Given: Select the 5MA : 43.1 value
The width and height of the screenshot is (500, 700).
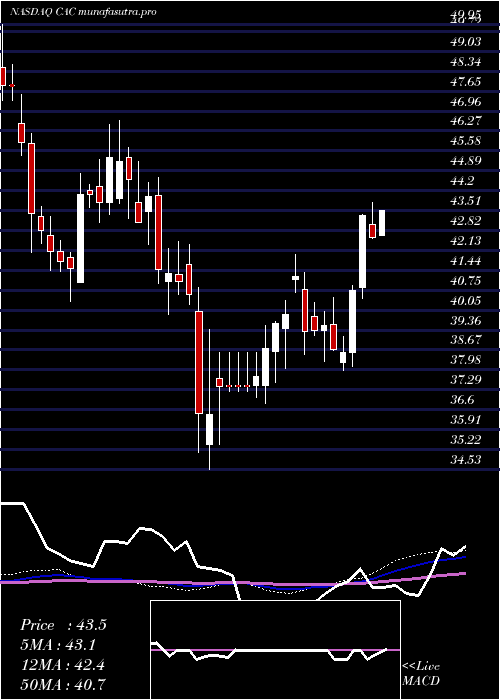Looking at the screenshot, I should click(59, 645).
